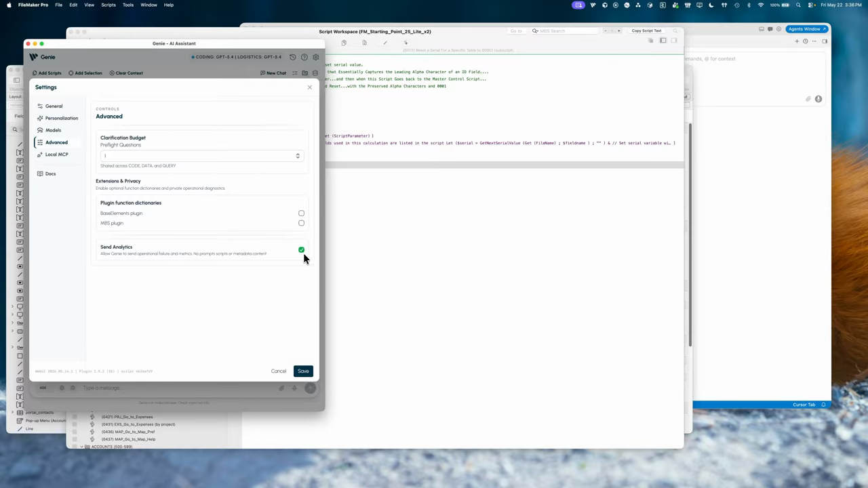The width and height of the screenshot is (868, 488).
Task: Click the Script Workspace vertical scrollbar
Action: (x=690, y=234)
